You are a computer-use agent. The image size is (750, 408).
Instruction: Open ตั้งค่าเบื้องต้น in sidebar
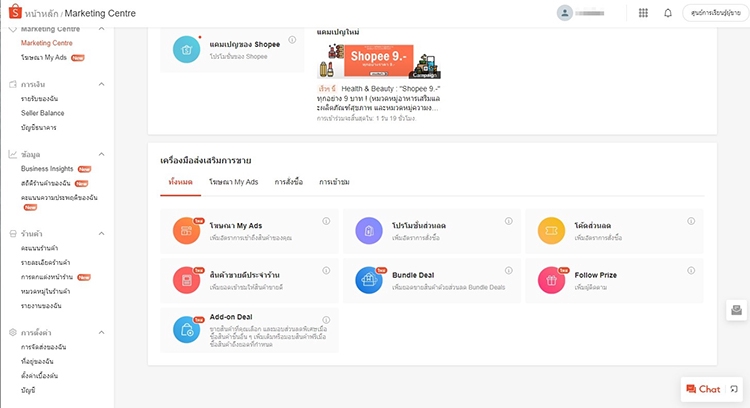pyautogui.click(x=39, y=375)
